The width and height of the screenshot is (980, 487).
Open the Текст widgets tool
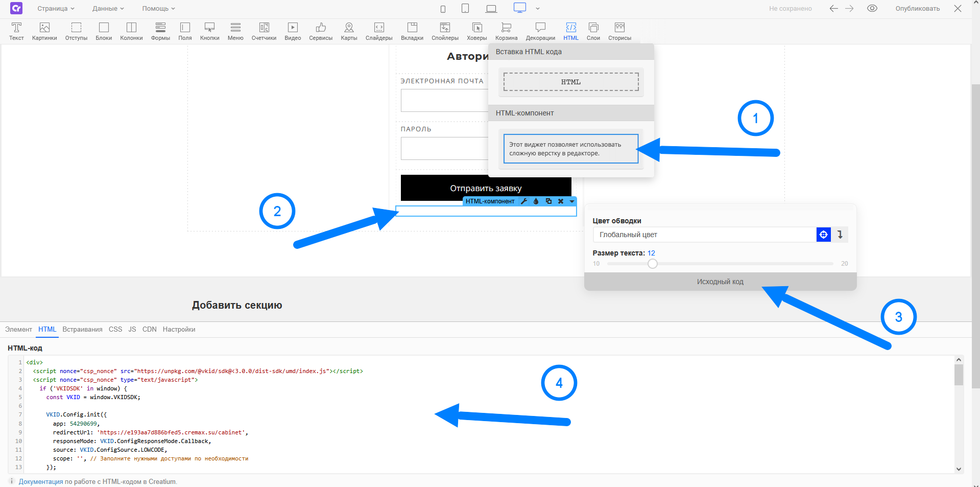click(x=16, y=31)
